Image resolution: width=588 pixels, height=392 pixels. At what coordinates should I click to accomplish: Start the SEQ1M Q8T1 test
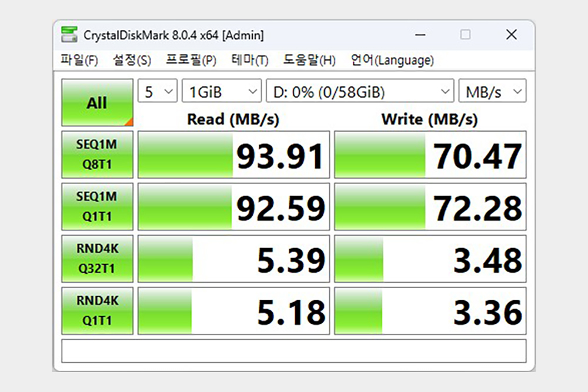pyautogui.click(x=97, y=155)
